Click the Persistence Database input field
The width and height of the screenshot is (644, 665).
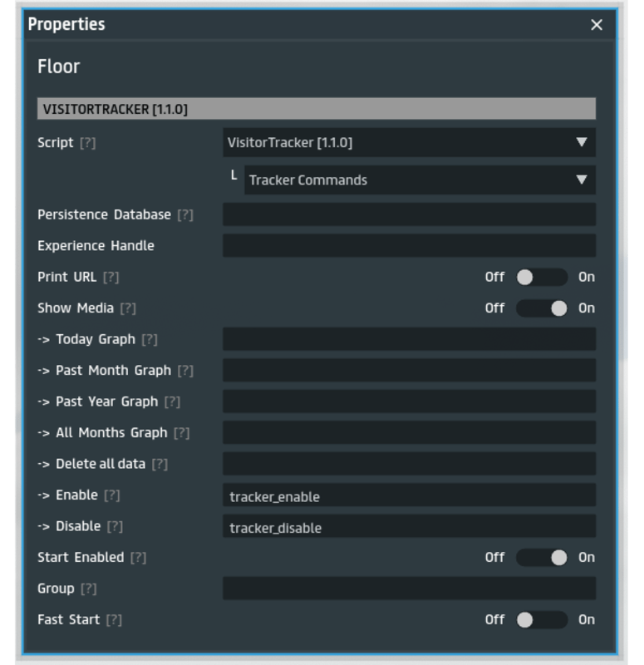pyautogui.click(x=408, y=214)
